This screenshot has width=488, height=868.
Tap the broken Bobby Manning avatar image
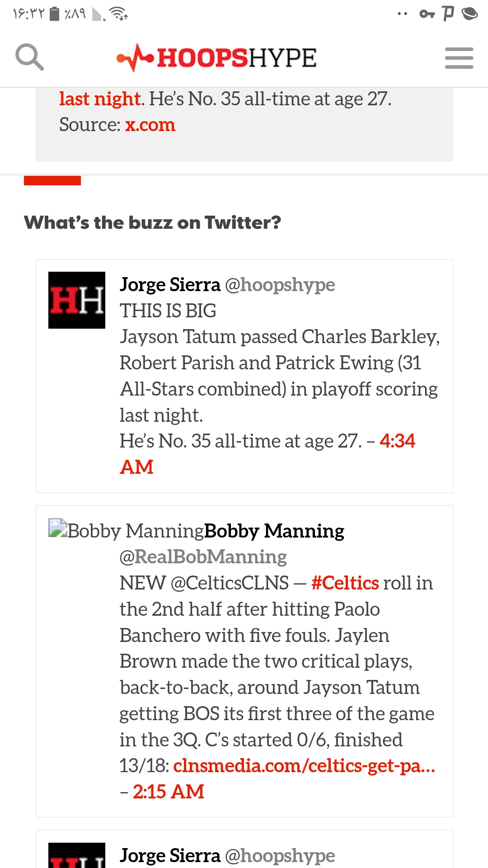(x=58, y=528)
